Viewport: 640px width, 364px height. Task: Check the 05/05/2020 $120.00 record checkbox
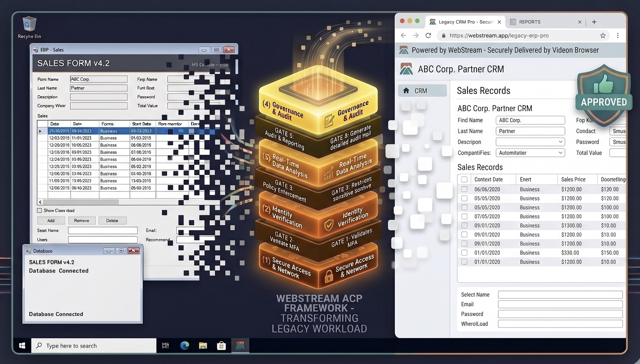click(x=464, y=198)
